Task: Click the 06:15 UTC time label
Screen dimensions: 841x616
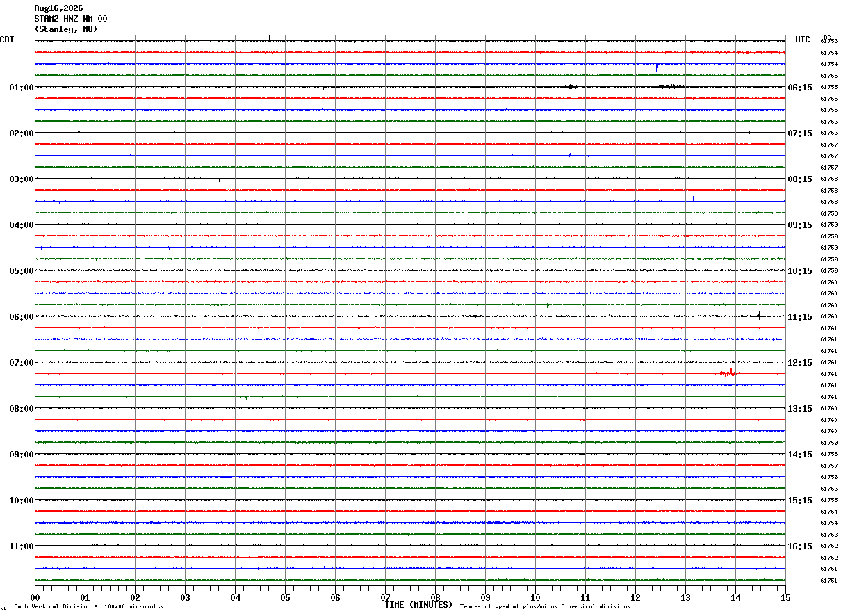Action: [x=800, y=88]
